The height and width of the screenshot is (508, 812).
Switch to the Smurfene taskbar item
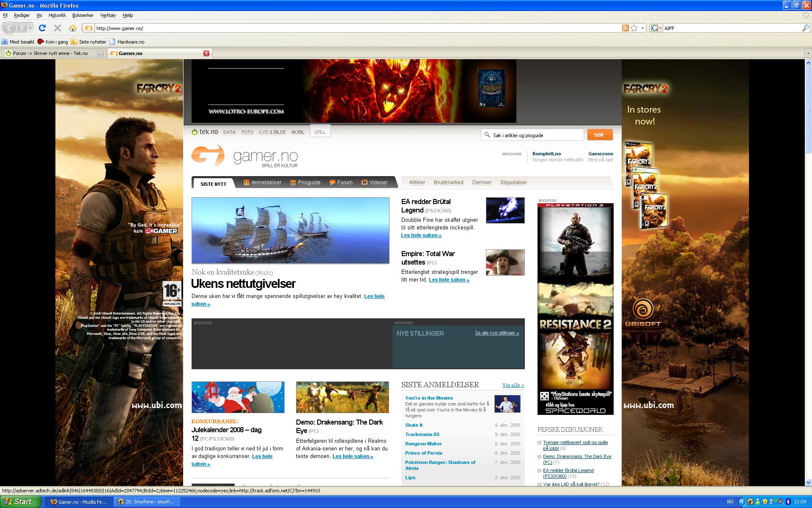tap(147, 502)
